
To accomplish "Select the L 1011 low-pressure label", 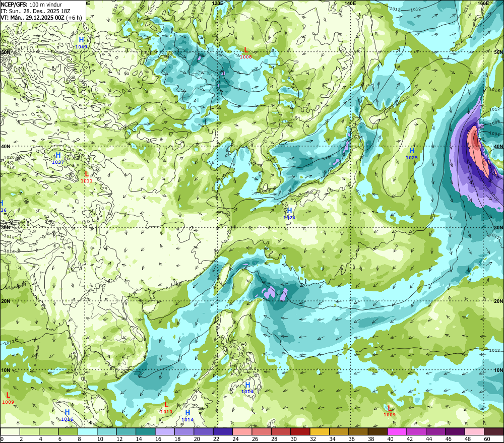I will [x=87, y=177].
